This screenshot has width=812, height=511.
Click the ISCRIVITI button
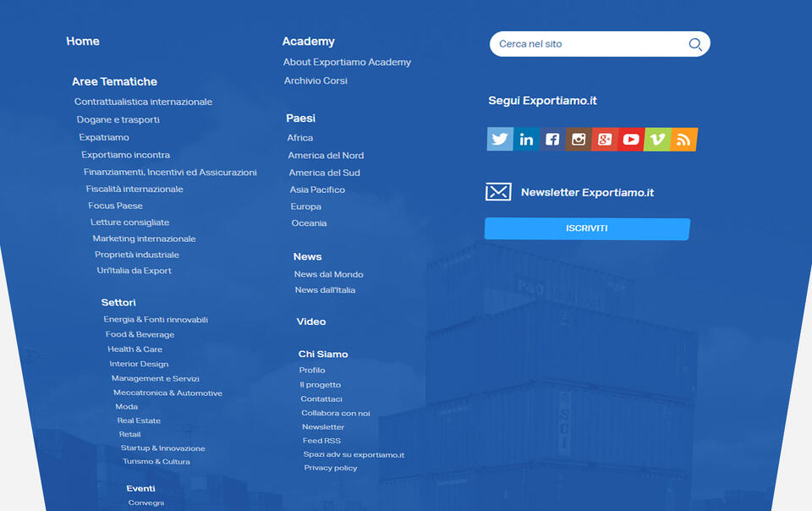coord(587,228)
